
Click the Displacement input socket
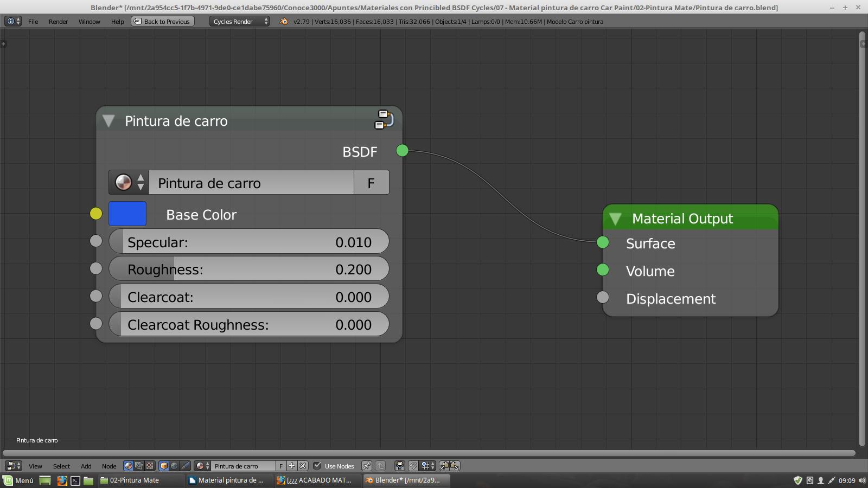click(603, 297)
